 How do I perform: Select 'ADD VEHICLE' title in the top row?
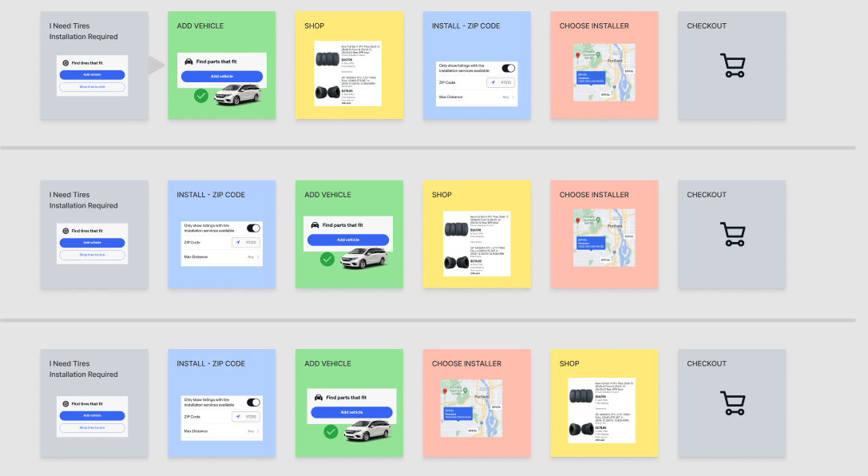point(200,26)
